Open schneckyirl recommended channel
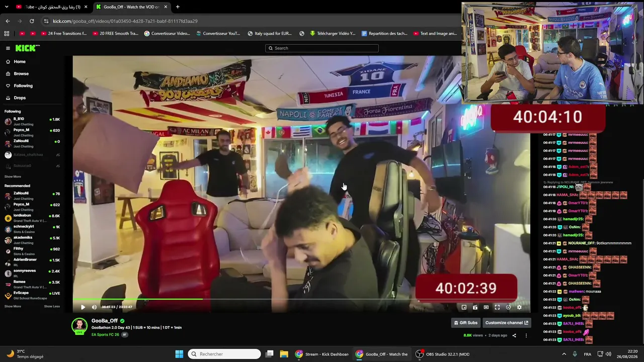Image resolution: width=644 pixels, height=362 pixels. coord(32,229)
